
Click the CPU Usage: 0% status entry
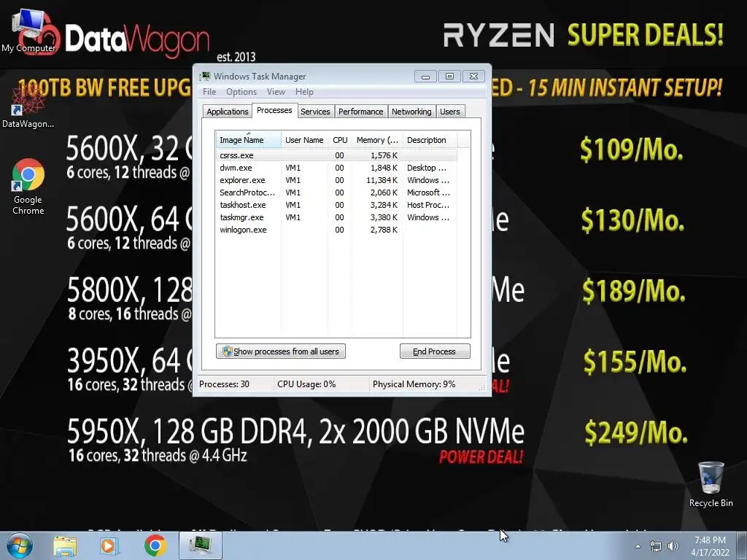306,384
